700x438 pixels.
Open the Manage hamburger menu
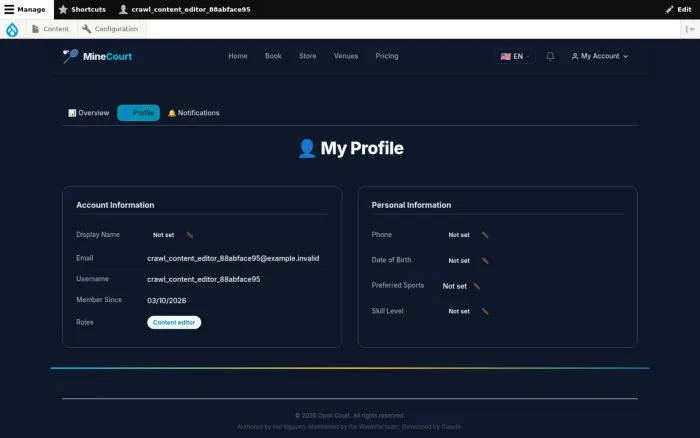click(x=25, y=9)
